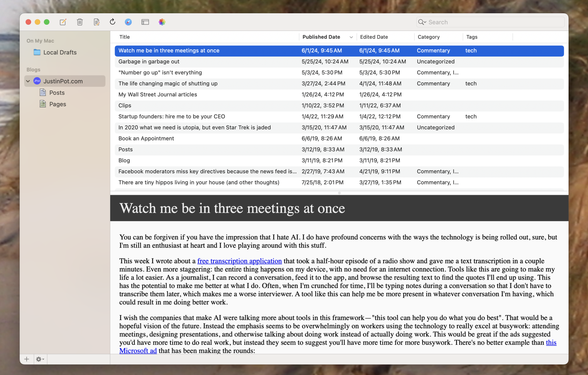Open the gear action menu

pos(40,359)
